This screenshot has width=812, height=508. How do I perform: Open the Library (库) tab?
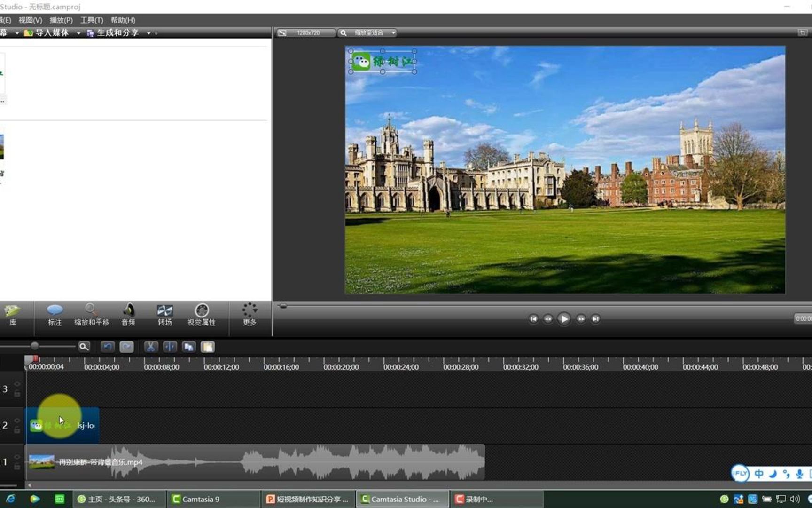[x=12, y=316]
